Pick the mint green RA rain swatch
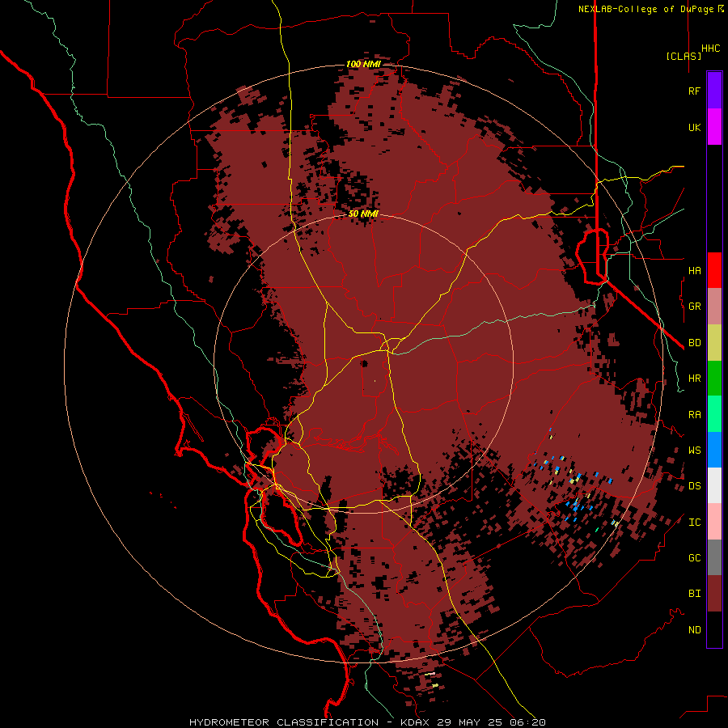 714,414
